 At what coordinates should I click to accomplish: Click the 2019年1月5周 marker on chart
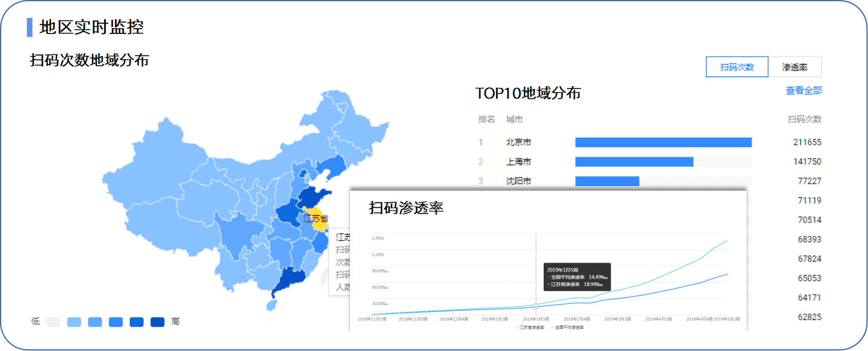pyautogui.click(x=536, y=306)
